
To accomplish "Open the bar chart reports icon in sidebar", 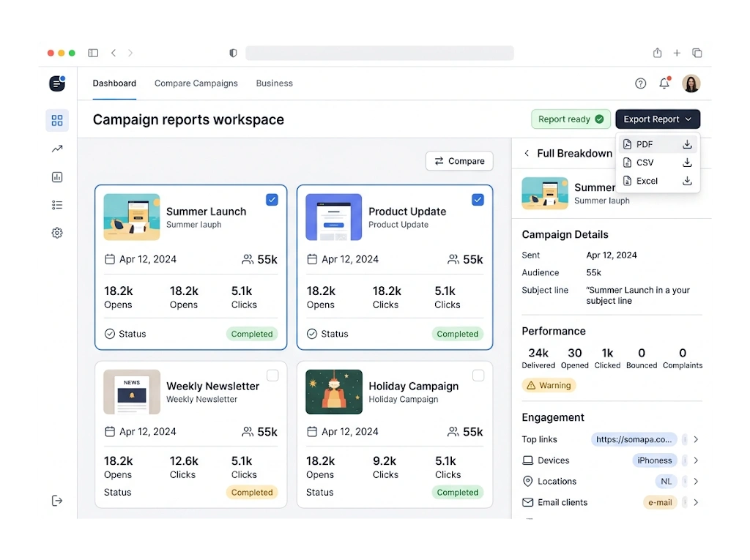I will [57, 177].
